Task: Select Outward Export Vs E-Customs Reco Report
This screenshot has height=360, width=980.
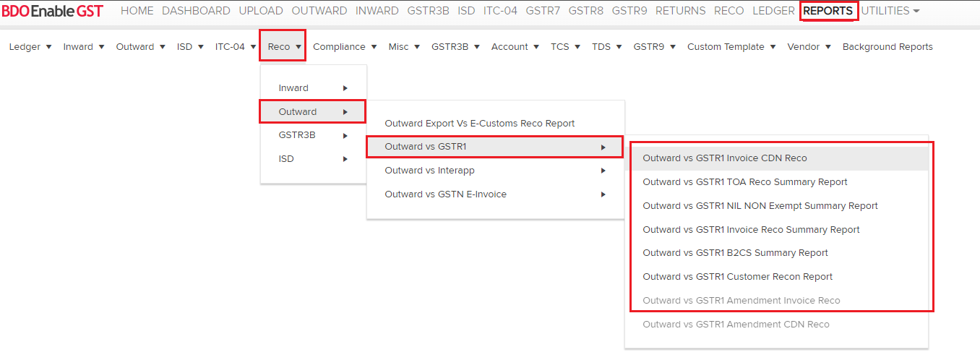Action: tap(479, 124)
